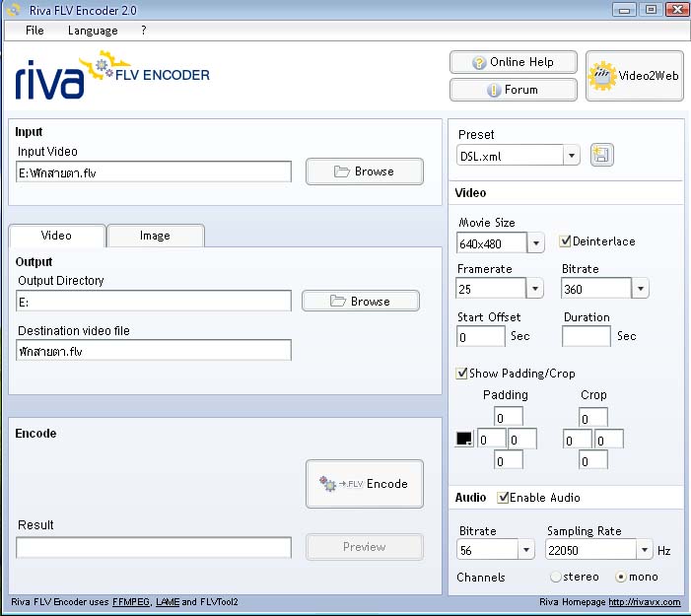The height and width of the screenshot is (616, 691).
Task: Switch to the Image tab
Action: click(x=155, y=236)
